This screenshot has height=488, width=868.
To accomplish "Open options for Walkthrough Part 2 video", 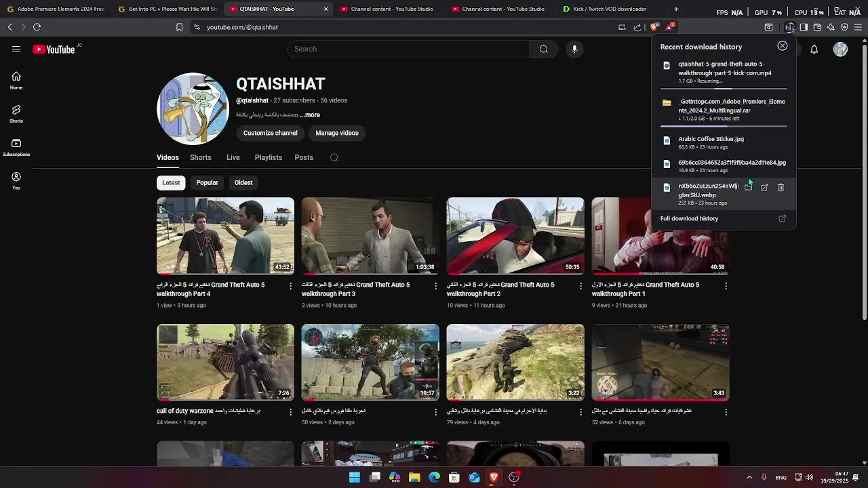I will [x=580, y=286].
